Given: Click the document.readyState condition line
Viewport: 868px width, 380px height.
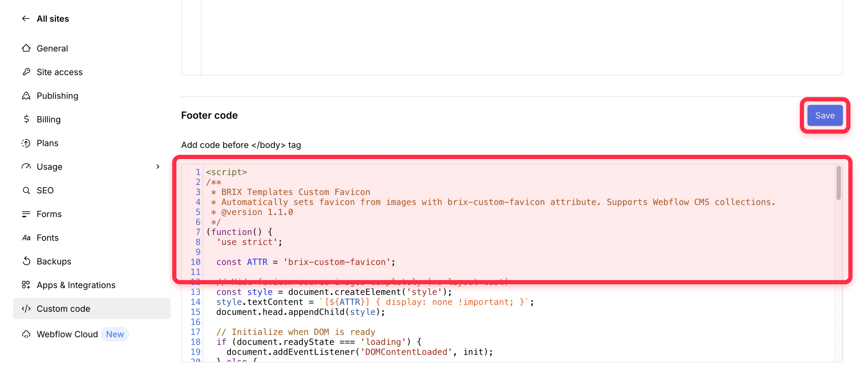Looking at the screenshot, I should 319,342.
